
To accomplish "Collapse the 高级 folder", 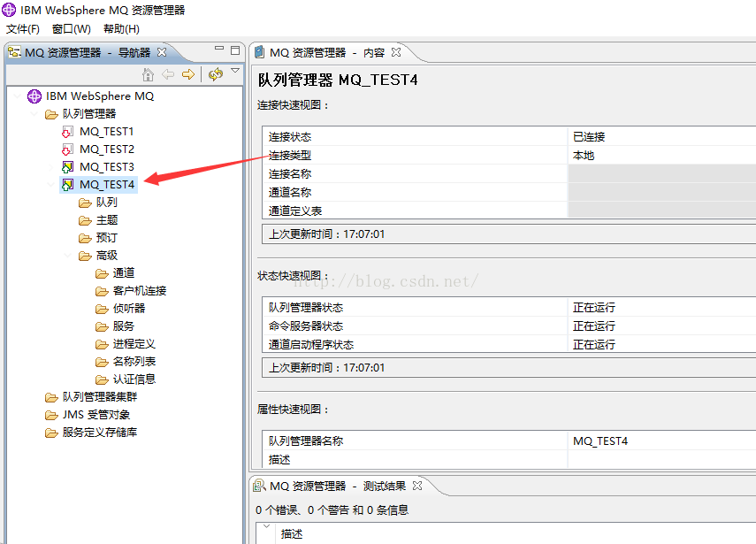I will [x=67, y=256].
